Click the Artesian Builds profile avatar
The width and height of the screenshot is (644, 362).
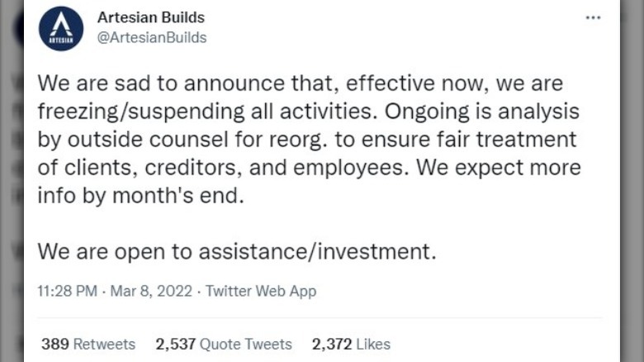click(x=61, y=28)
